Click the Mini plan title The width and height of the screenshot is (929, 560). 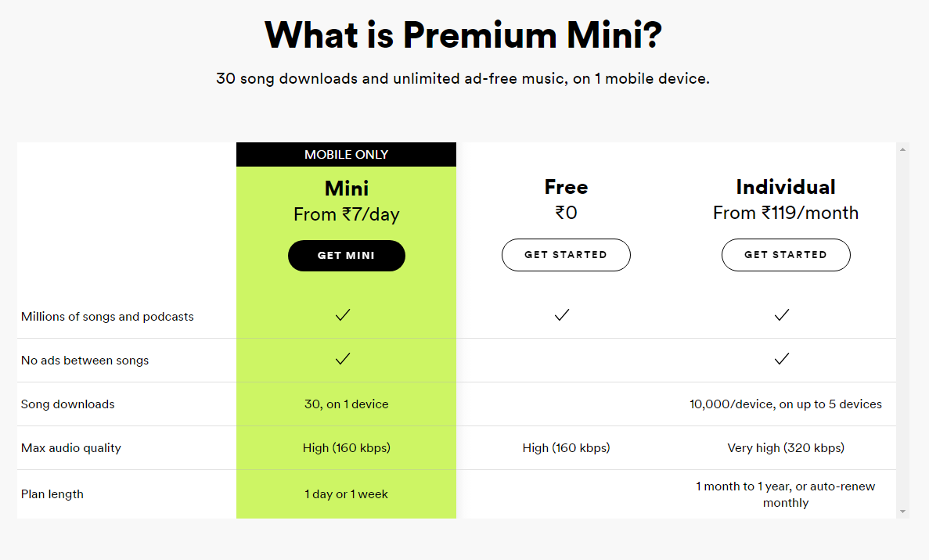[347, 188]
